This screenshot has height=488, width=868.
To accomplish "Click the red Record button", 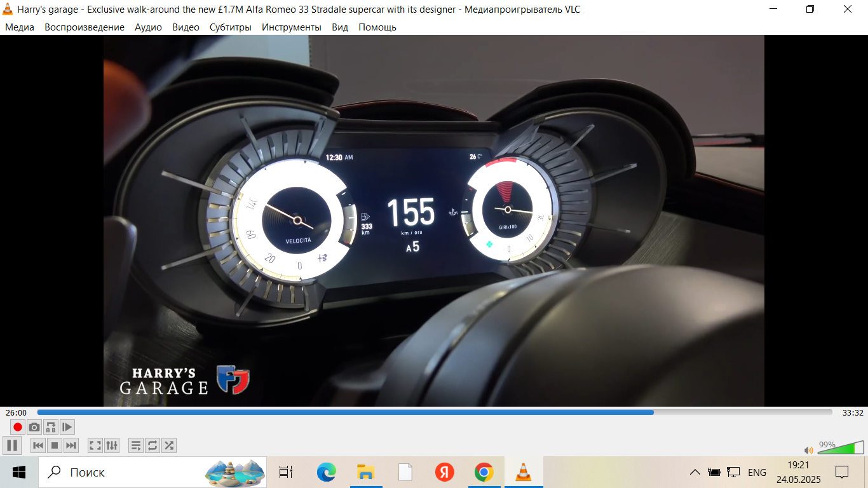I will point(18,427).
